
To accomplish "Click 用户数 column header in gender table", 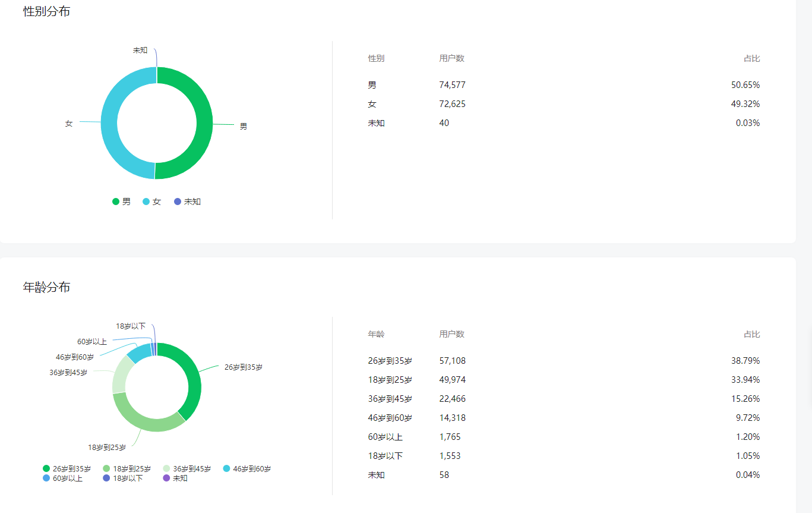I will coord(451,58).
